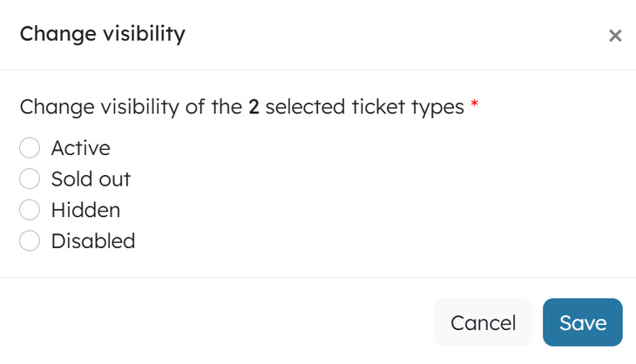Click empty footer area left of Cancel
Screen dimensions: 636x364
pos(218,323)
